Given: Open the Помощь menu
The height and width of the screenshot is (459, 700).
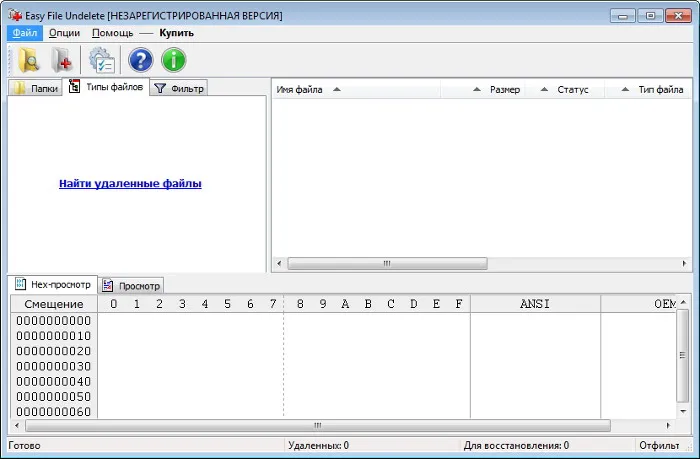Looking at the screenshot, I should point(112,33).
